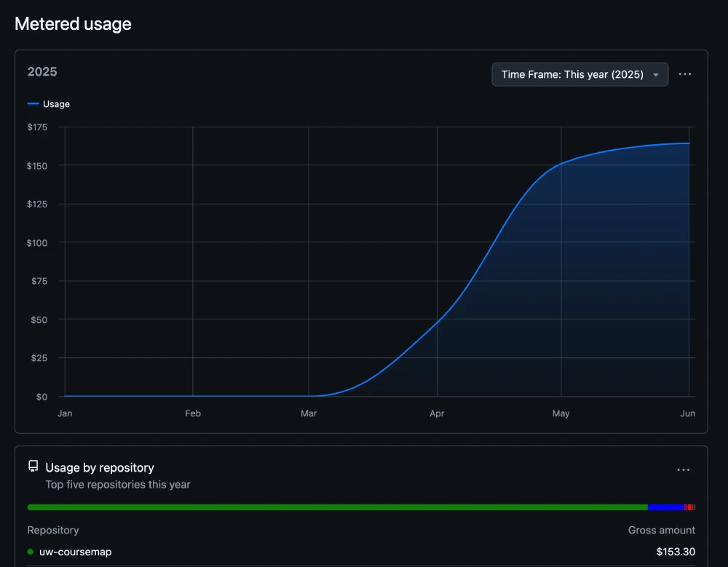Screen dimensions: 728x567
Task: Click the $0 y-axis label
Action: (41, 397)
